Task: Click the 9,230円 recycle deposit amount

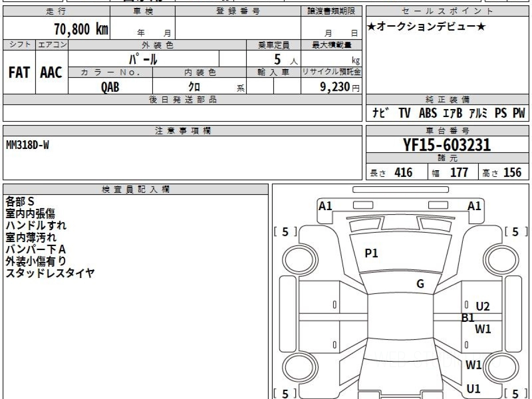Action: [x=340, y=86]
